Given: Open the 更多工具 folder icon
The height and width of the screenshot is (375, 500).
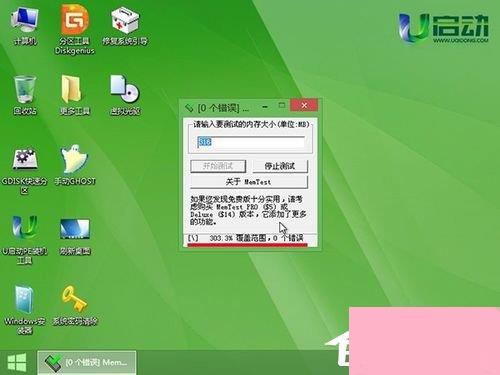Looking at the screenshot, I should (x=75, y=95).
